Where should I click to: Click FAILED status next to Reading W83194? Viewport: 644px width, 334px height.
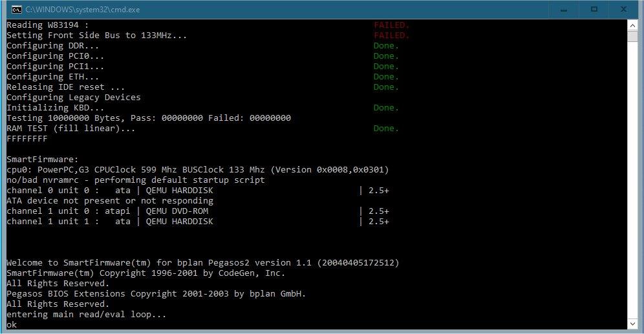coord(391,25)
